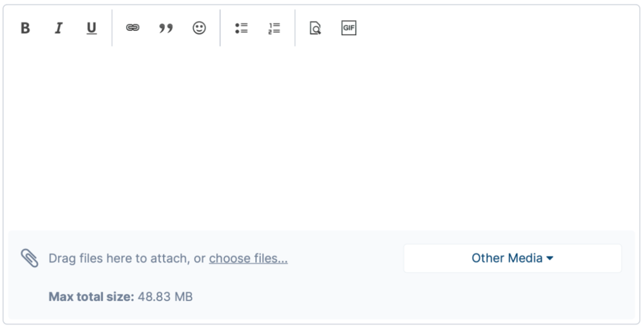This screenshot has height=332, width=644.
Task: Toggle bold formatting
Action: point(25,28)
